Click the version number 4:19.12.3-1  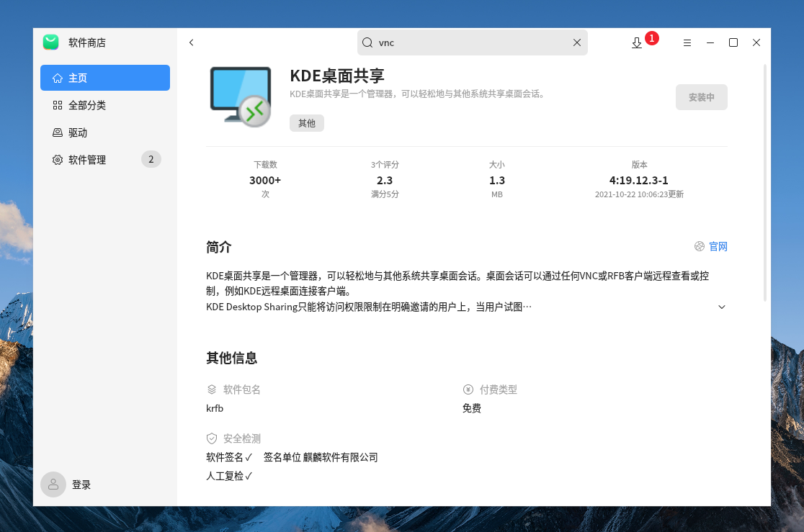639,181
